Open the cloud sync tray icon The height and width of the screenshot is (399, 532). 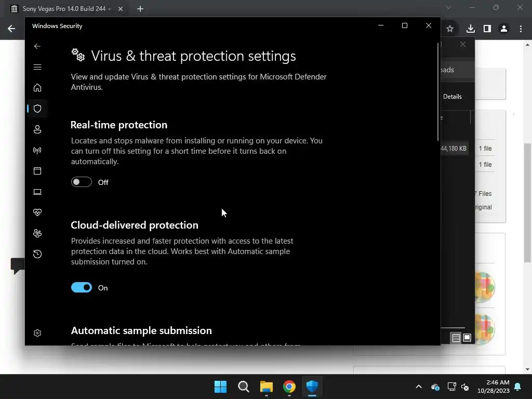click(x=435, y=387)
